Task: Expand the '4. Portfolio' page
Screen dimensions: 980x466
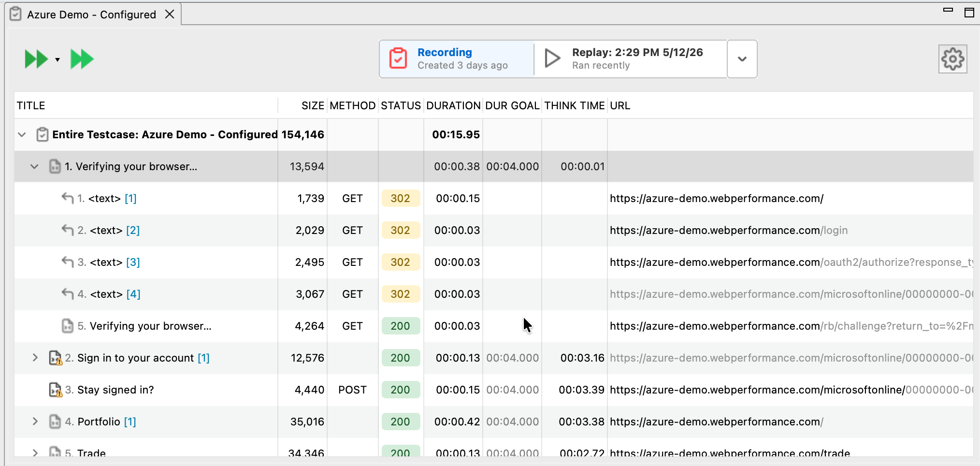Action: (x=35, y=422)
